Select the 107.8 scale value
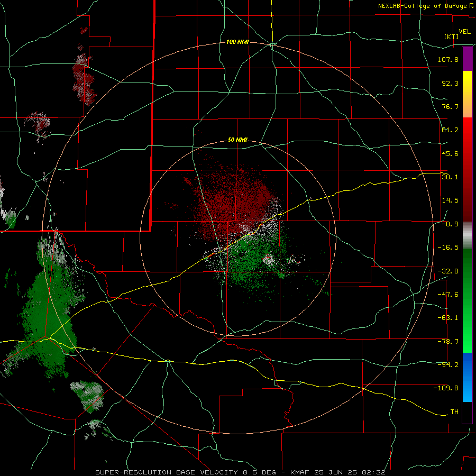The width and height of the screenshot is (476, 476). coord(448,59)
